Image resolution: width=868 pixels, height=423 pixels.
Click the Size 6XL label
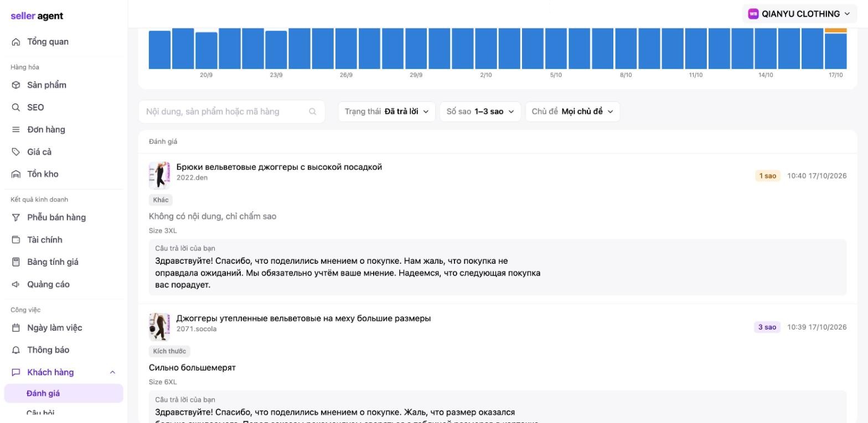click(163, 382)
